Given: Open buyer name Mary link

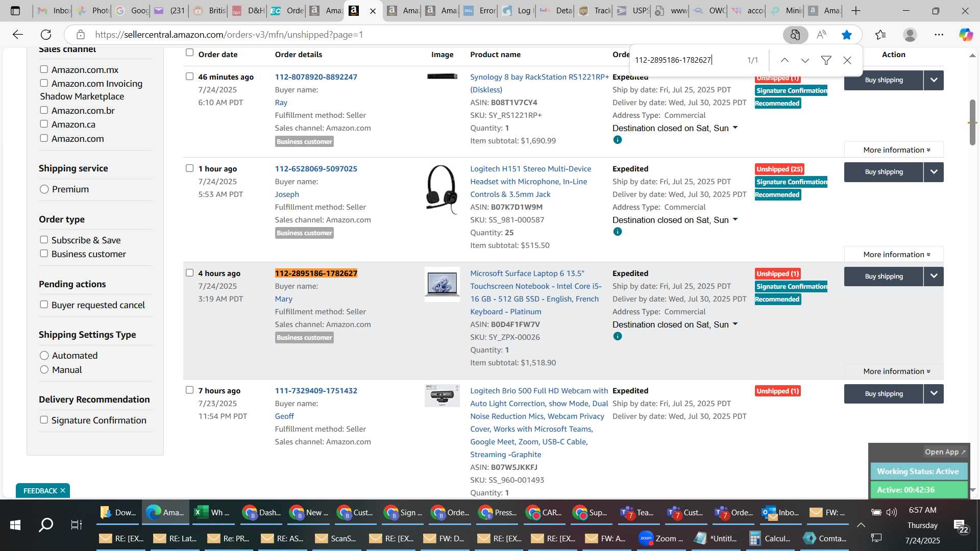Looking at the screenshot, I should (x=283, y=299).
